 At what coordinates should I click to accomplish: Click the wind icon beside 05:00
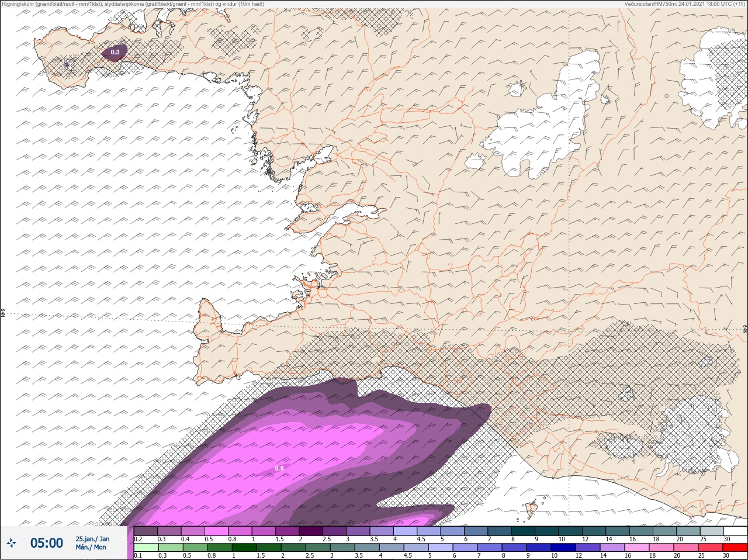tap(12, 543)
